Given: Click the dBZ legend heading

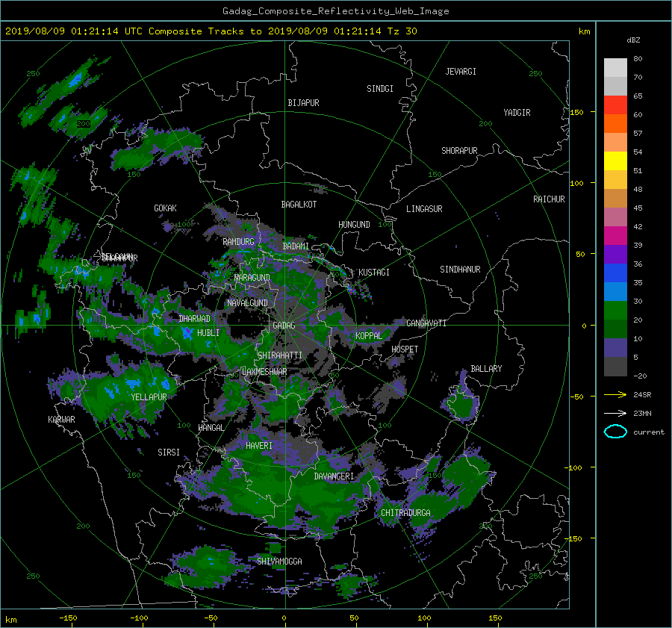Looking at the screenshot, I should pos(633,40).
